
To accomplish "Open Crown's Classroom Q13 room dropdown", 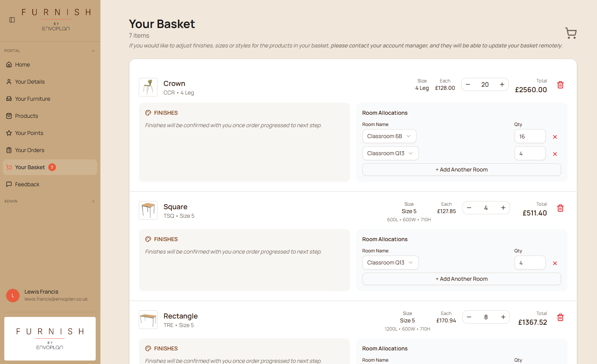I will [390, 153].
